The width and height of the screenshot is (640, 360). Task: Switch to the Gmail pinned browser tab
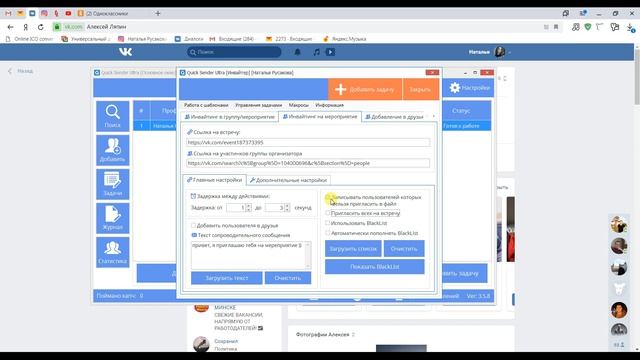pyautogui.click(x=8, y=13)
